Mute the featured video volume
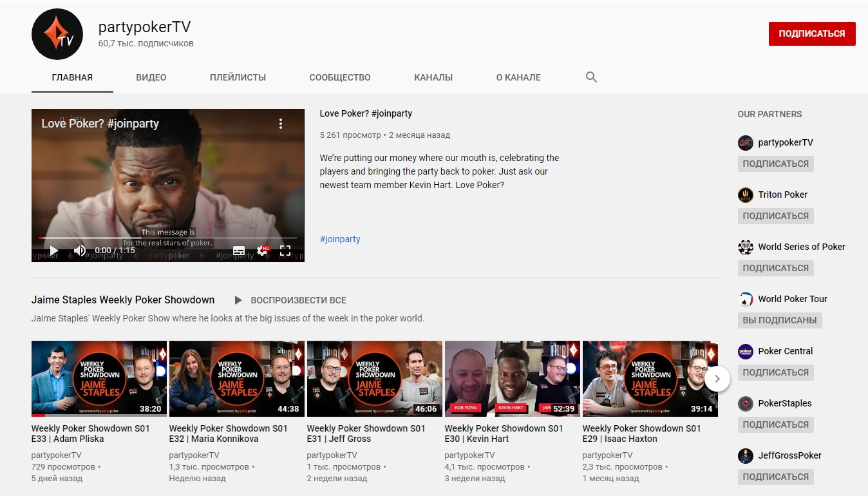Viewport: 868px width, 496px height. click(80, 251)
